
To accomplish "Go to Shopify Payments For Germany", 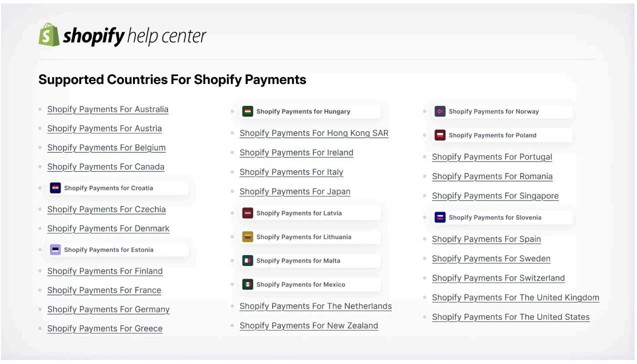I will [108, 309].
